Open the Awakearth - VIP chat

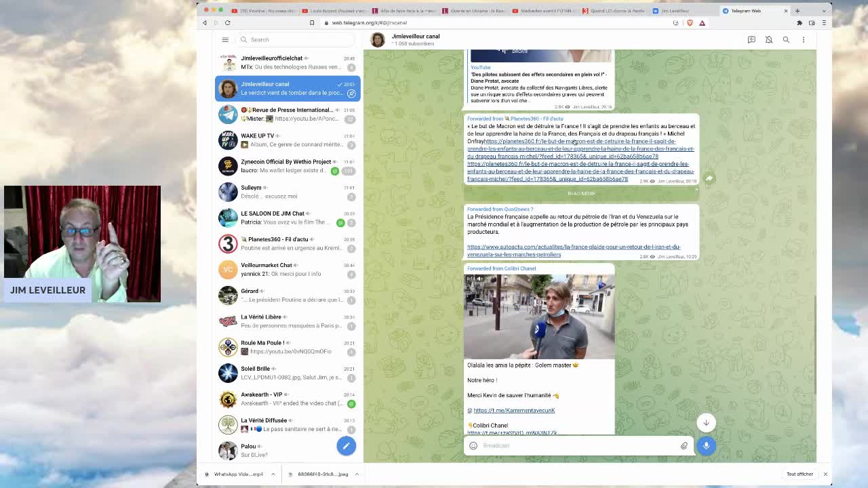288,399
